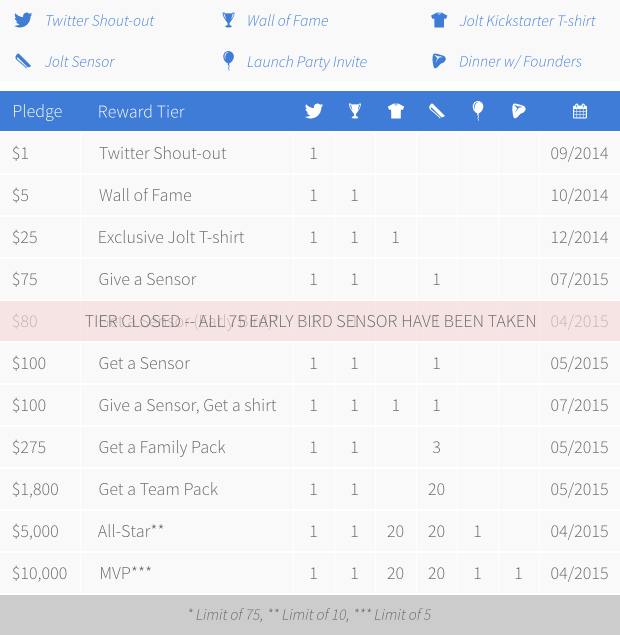This screenshot has height=635, width=620.
Task: Select the $1,800 pledge amount
Action: pos(35,489)
